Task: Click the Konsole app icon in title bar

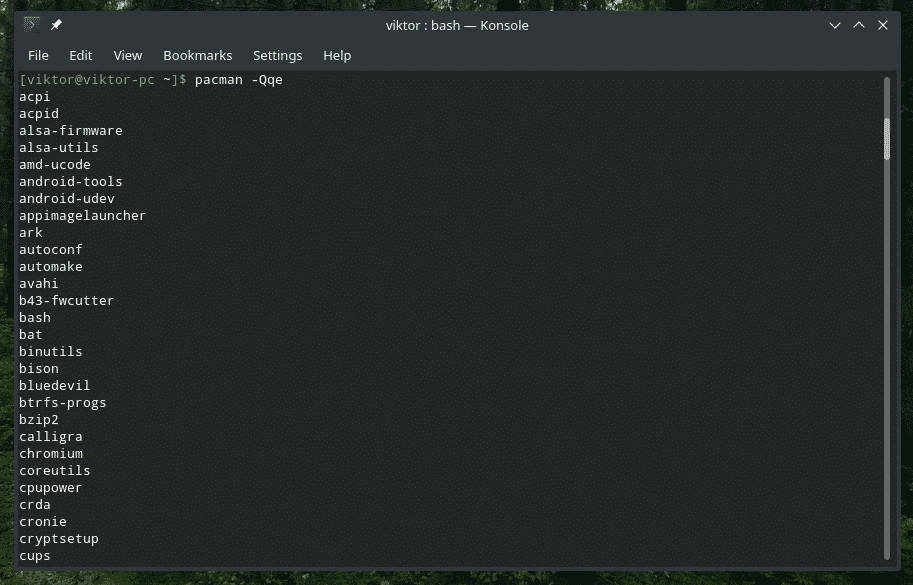Action: (x=31, y=24)
